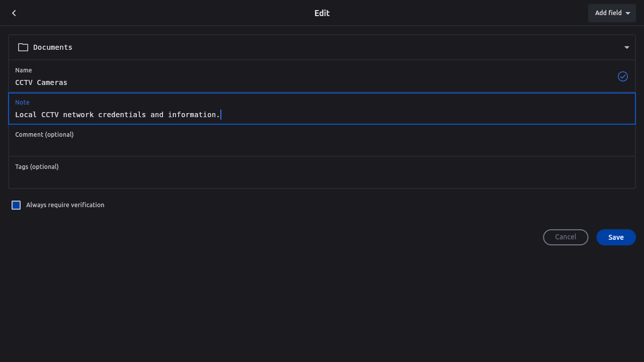The image size is (644, 362).
Task: Cancel editing the entry
Action: click(x=566, y=237)
